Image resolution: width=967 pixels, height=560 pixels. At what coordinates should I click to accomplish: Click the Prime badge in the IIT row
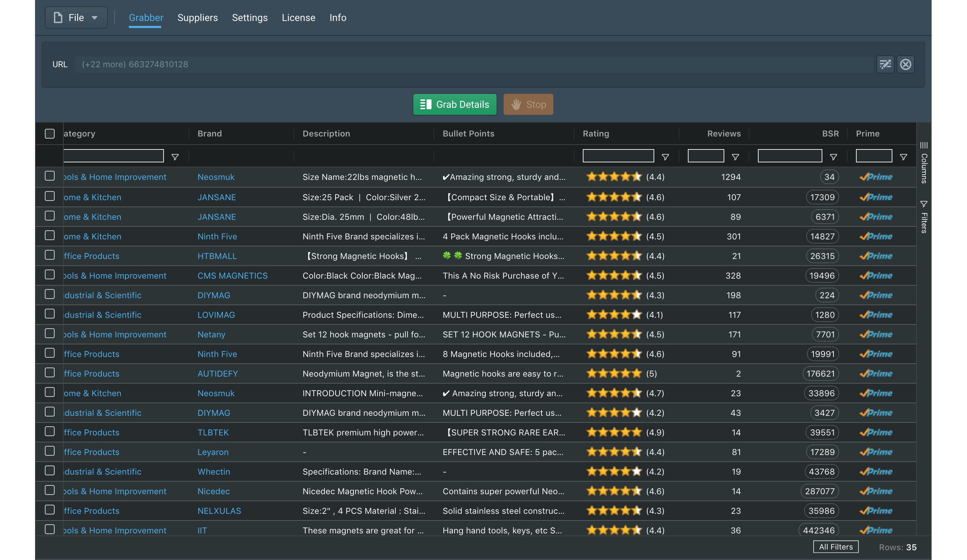(876, 531)
